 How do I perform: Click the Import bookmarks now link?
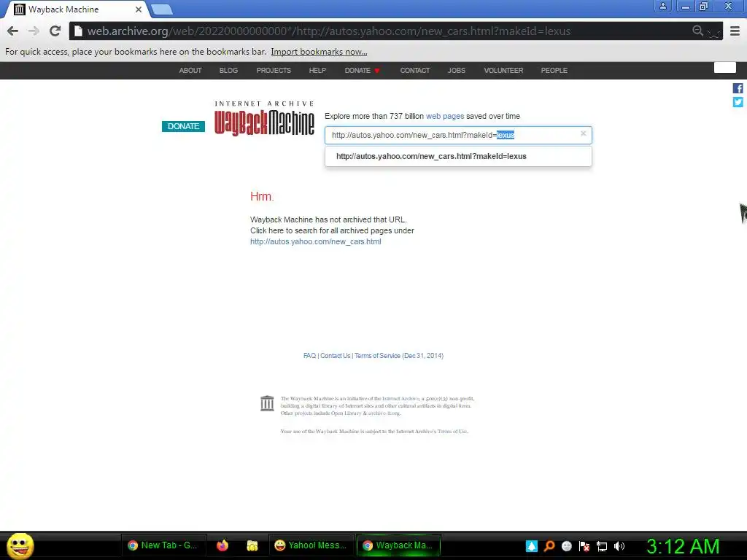[320, 52]
